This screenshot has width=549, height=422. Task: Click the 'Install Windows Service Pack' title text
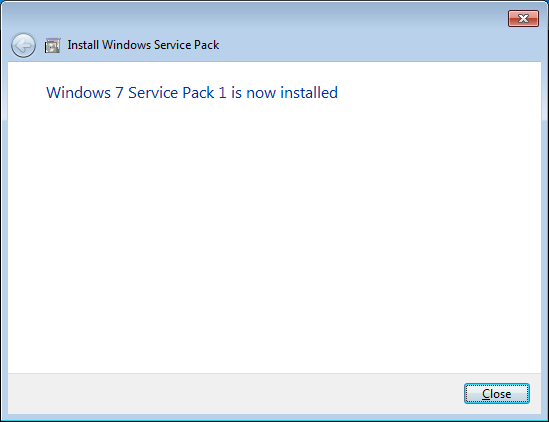click(143, 45)
